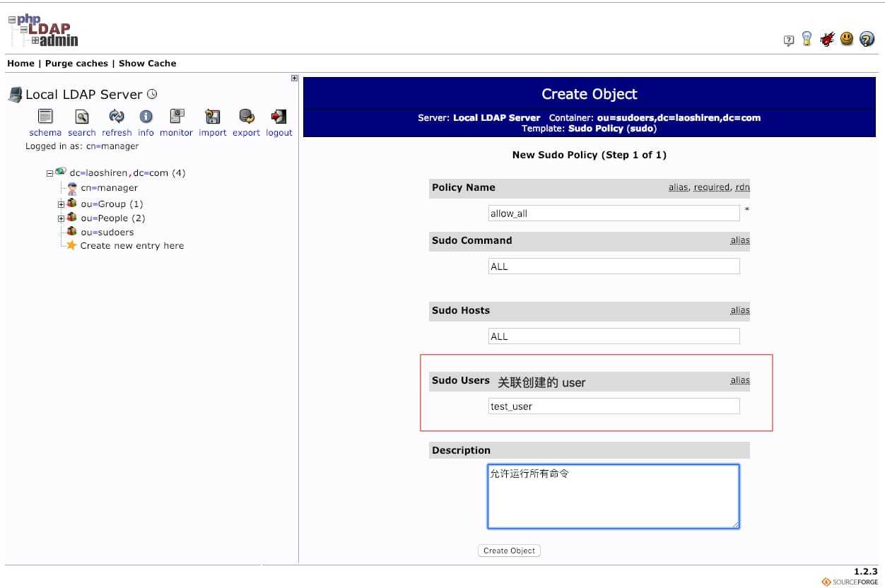This screenshot has width=885, height=588.
Task: Click the import link label
Action: point(212,133)
